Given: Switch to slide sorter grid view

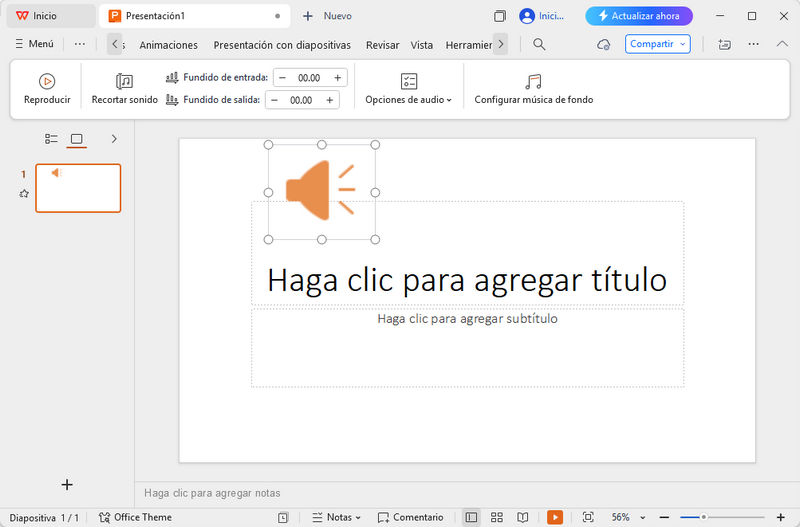Looking at the screenshot, I should coord(497,517).
